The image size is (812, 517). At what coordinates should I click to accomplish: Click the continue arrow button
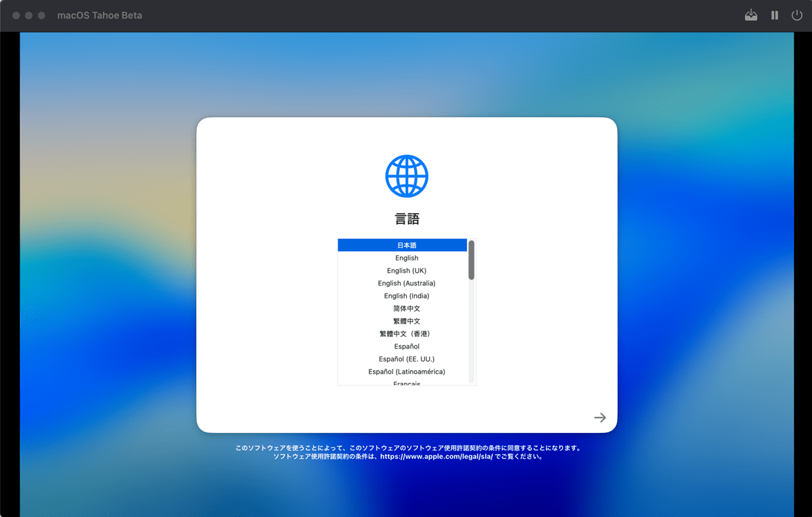pos(600,418)
